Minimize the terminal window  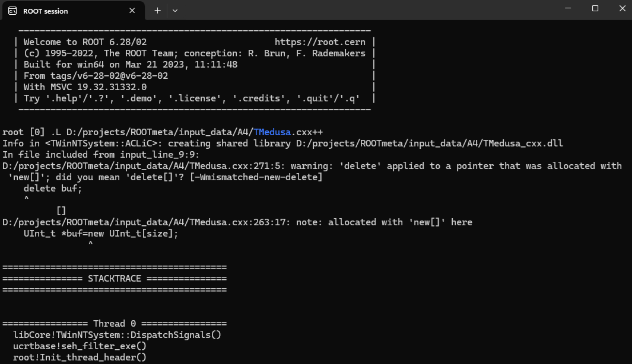[x=568, y=9]
